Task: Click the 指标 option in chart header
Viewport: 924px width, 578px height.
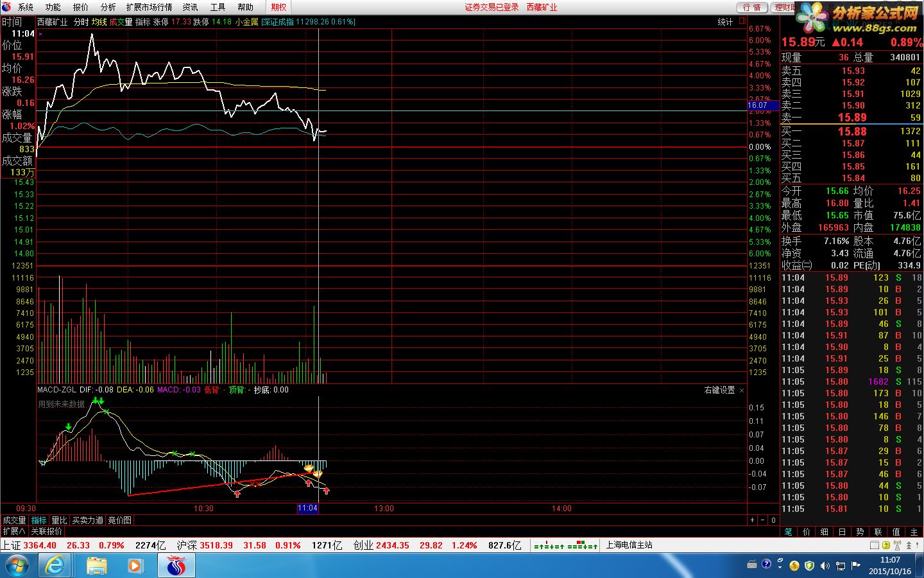Action: click(x=142, y=22)
